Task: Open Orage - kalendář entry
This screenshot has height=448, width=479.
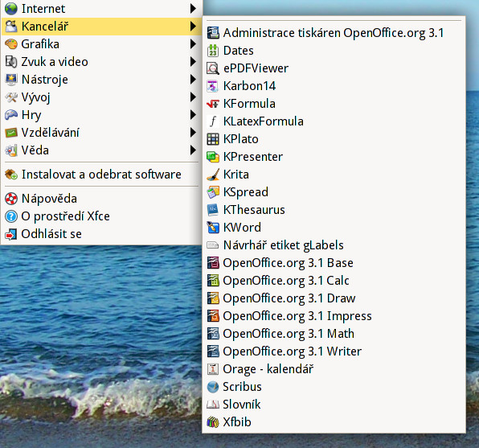Action: click(x=334, y=369)
